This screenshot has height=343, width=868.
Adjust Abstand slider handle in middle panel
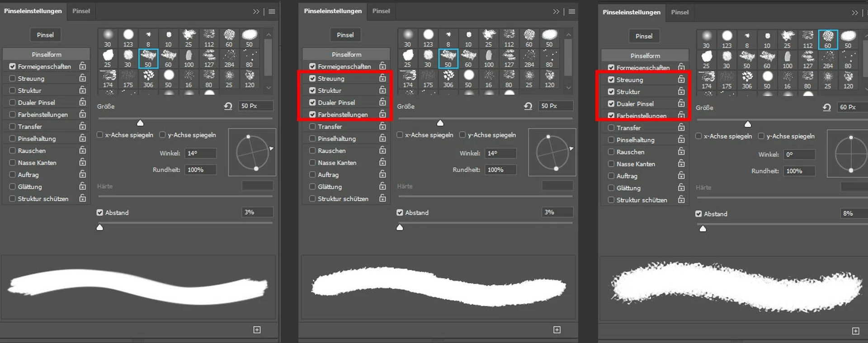[400, 227]
